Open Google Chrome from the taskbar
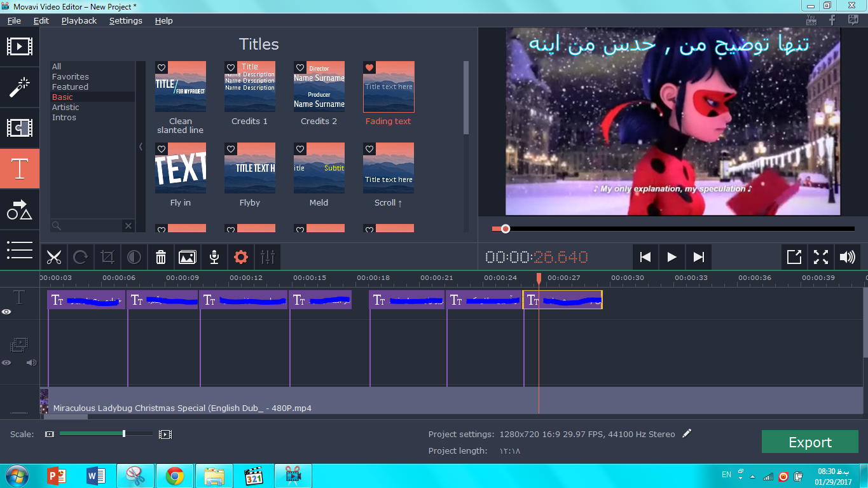868x488 pixels. (175, 476)
